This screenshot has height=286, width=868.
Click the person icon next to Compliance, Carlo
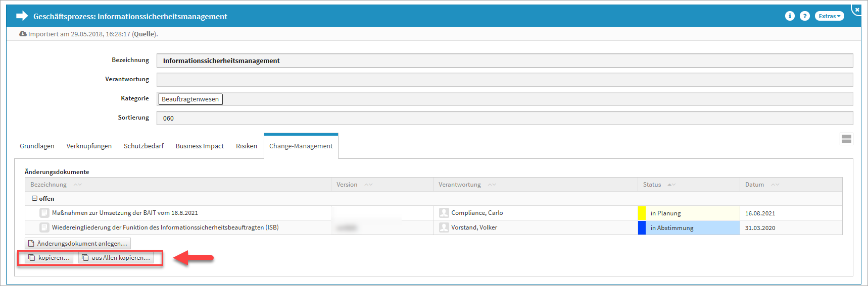pos(444,213)
